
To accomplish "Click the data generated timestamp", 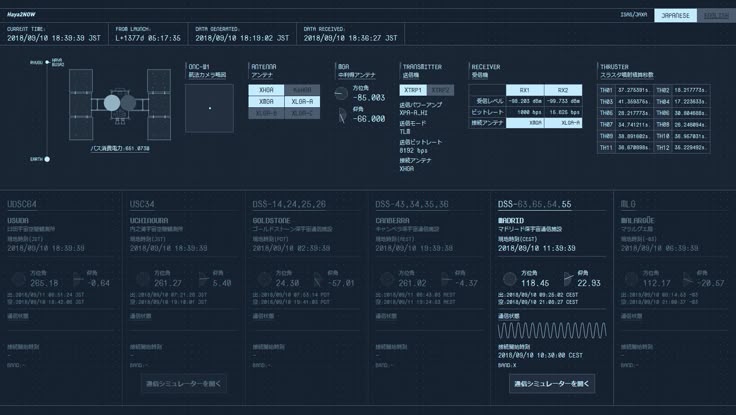I will pyautogui.click(x=242, y=38).
